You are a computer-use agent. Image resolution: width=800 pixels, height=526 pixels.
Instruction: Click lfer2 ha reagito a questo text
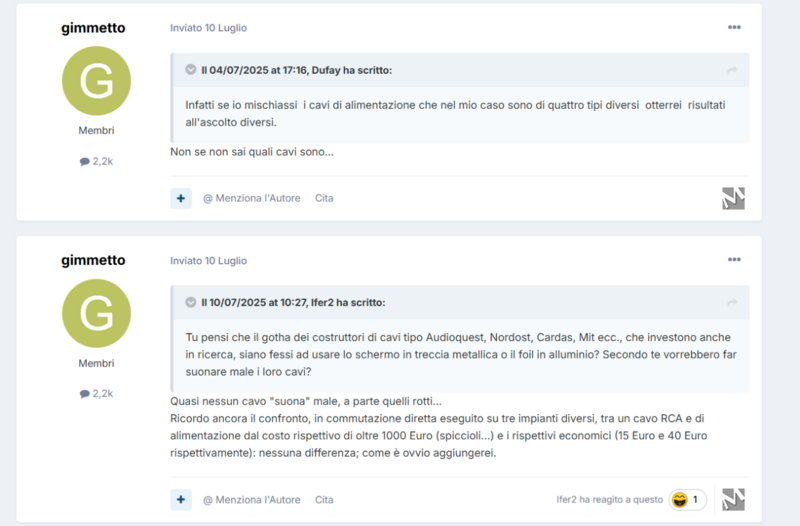[x=609, y=499]
